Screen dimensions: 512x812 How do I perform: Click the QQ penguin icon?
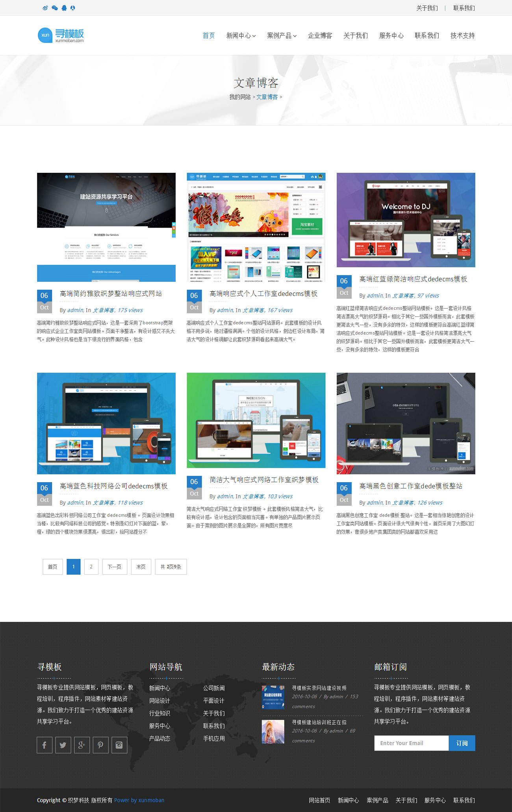(64, 8)
